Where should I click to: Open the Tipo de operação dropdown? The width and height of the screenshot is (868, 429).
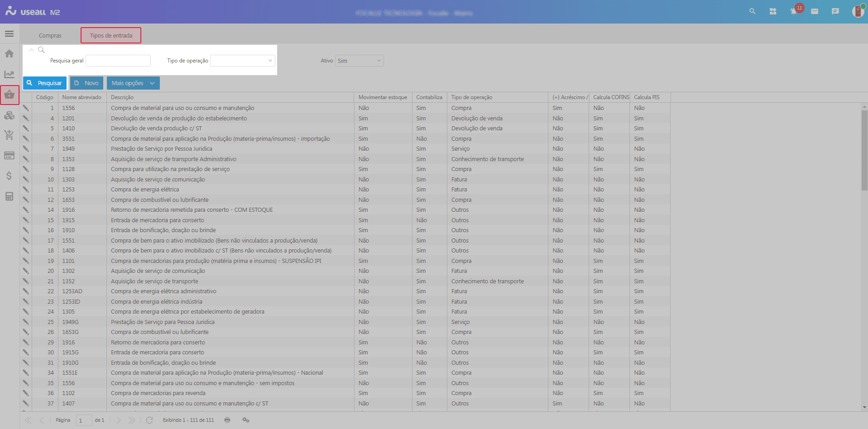(243, 61)
